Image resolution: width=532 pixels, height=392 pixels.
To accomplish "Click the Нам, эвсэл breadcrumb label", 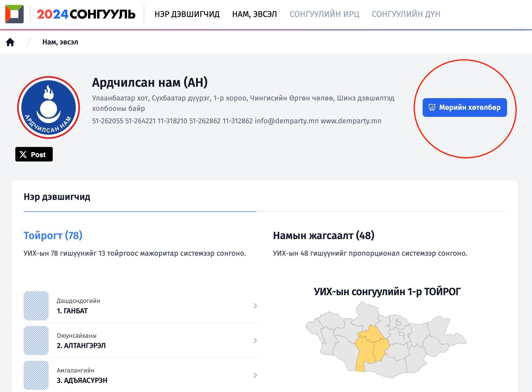I will click(60, 42).
